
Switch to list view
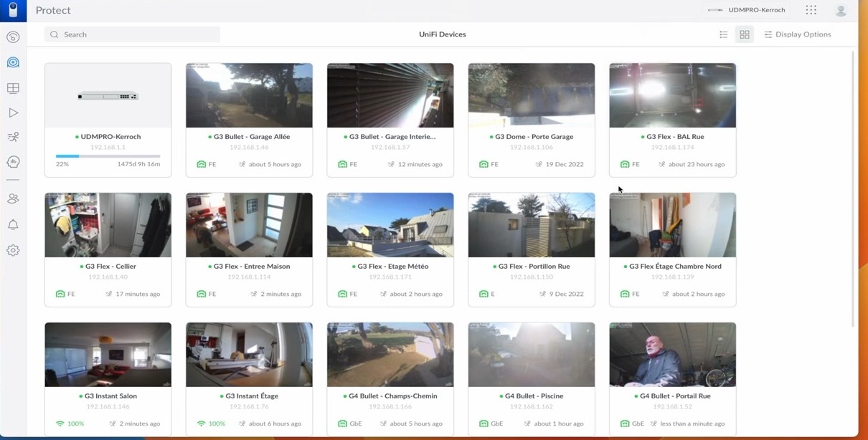pyautogui.click(x=723, y=34)
